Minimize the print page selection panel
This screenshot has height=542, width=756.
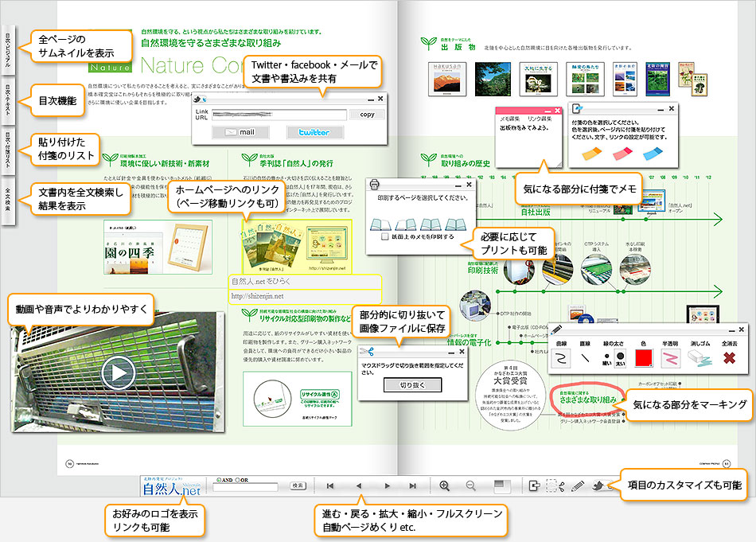pos(458,185)
